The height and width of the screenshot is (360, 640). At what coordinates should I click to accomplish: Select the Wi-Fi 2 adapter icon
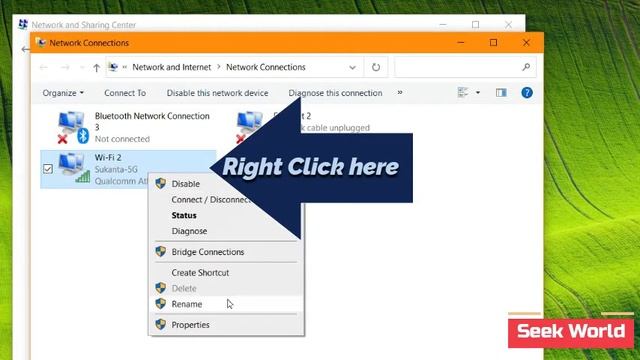coord(74,168)
